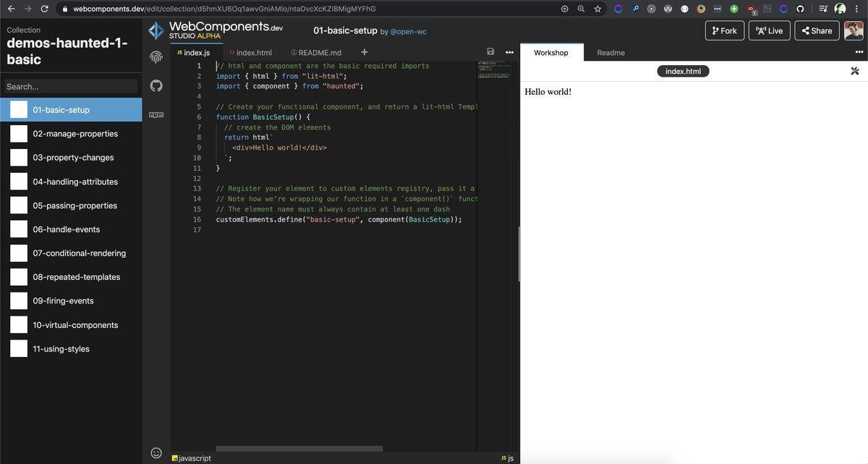Click the smiley feedback icon
The image size is (868, 464).
pos(156,452)
